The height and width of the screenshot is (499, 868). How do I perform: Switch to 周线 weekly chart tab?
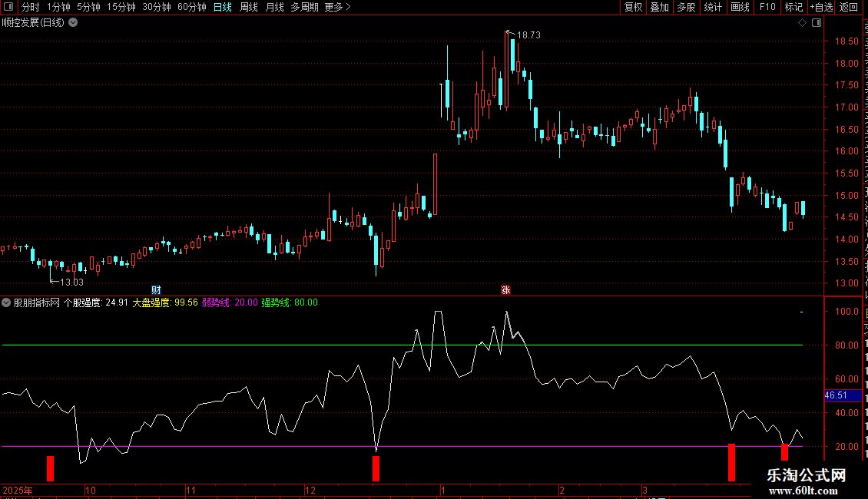249,7
